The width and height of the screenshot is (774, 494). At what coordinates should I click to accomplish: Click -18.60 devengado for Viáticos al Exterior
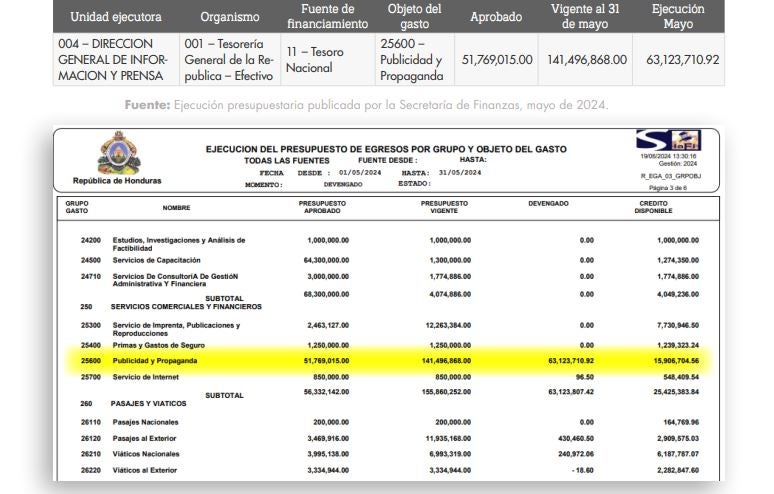(583, 470)
